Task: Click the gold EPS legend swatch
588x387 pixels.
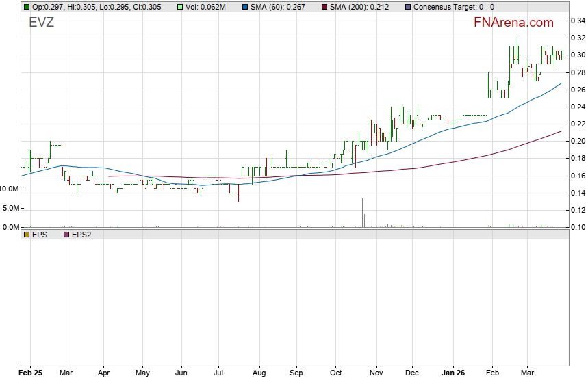Action: pos(27,235)
